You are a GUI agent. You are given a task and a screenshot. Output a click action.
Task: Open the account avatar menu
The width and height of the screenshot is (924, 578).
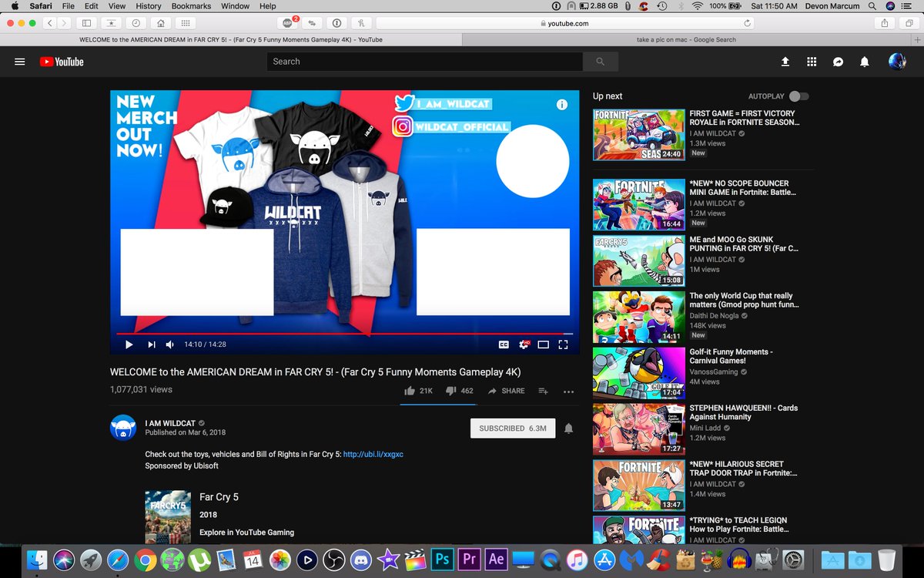click(x=897, y=62)
